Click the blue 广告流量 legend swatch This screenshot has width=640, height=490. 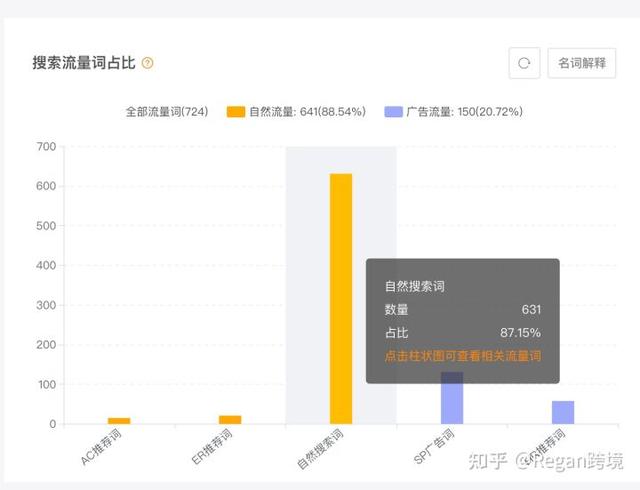pos(393,112)
